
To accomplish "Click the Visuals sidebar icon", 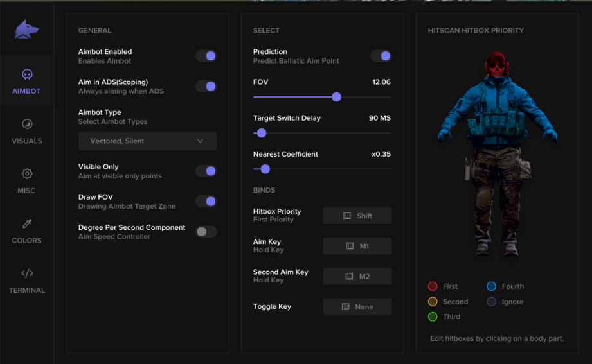I will [27, 124].
